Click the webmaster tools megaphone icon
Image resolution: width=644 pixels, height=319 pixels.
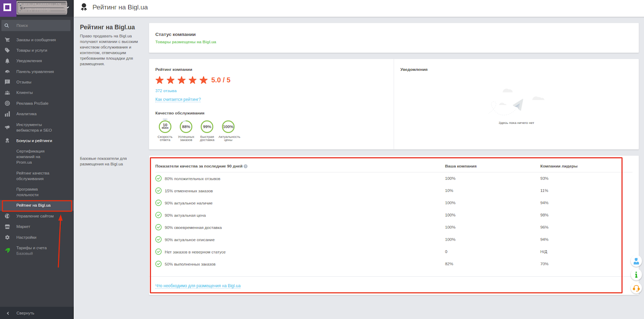(7, 128)
